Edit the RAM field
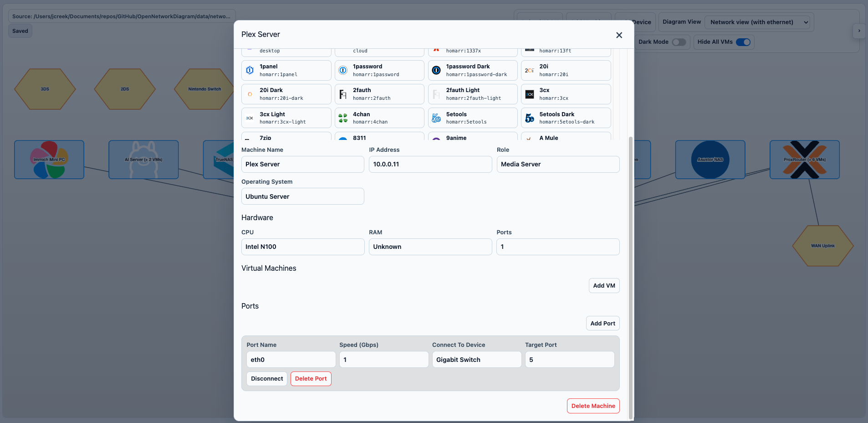The width and height of the screenshot is (868, 423). pos(430,247)
